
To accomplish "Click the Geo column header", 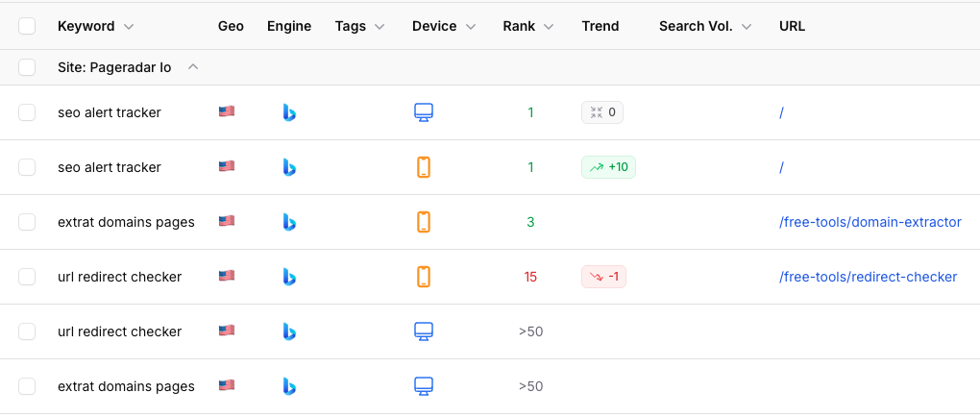I will 231,26.
